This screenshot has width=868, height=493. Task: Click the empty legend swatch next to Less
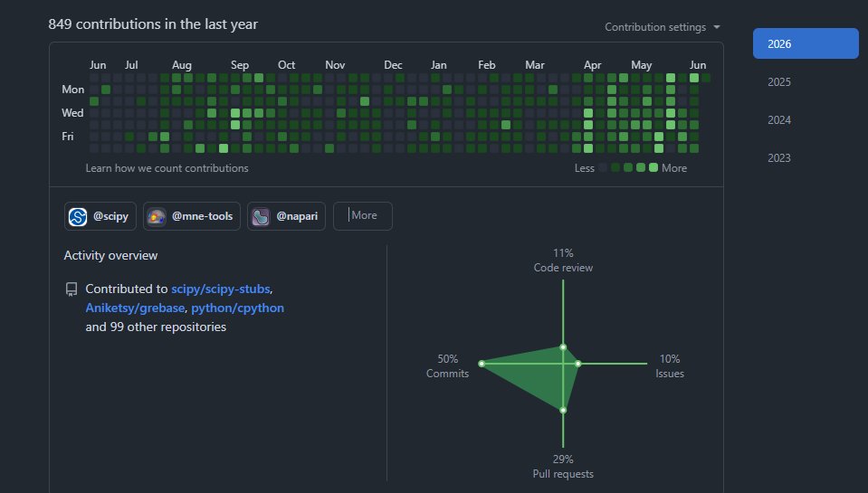(603, 167)
